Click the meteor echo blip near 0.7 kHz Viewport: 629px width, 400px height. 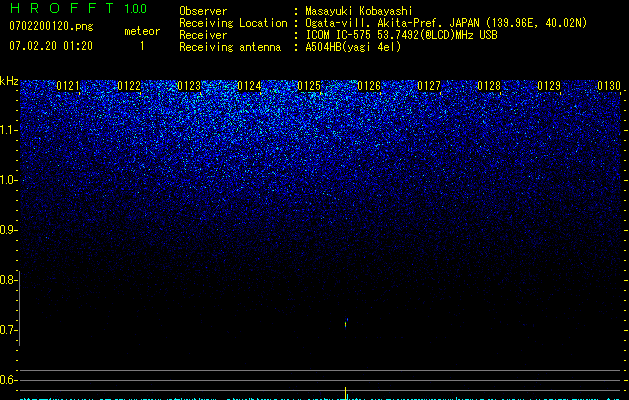coord(346,323)
